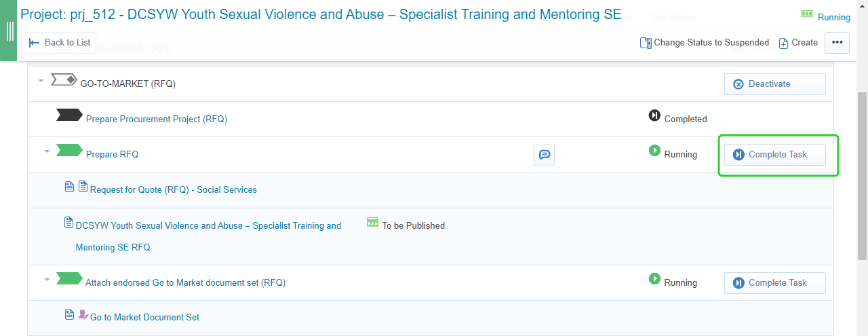Click the Back to List button

pyautogui.click(x=59, y=42)
